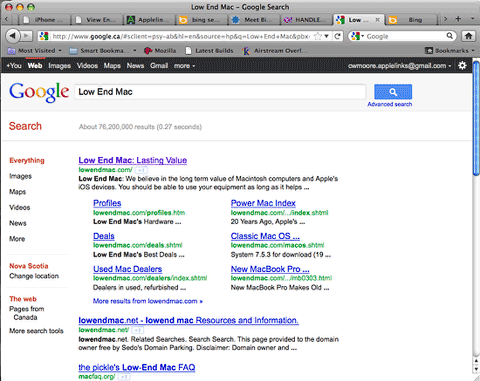The height and width of the screenshot is (381, 480).
Task: Open the Airstream Overl... bookmark
Action: pyautogui.click(x=274, y=51)
